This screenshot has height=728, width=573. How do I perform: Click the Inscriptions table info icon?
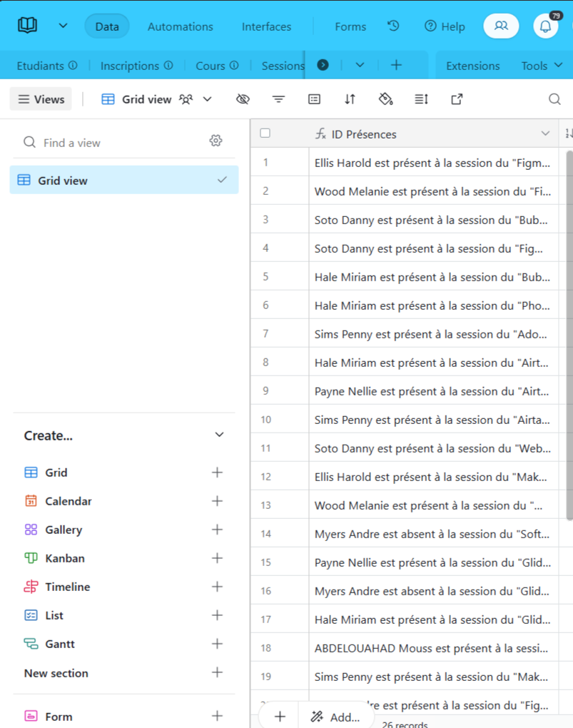[x=168, y=66]
